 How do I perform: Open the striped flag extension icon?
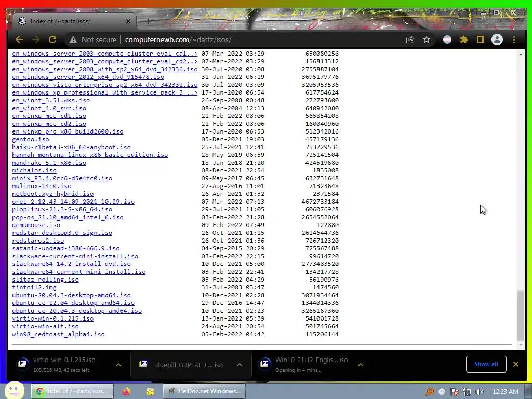pos(447,39)
